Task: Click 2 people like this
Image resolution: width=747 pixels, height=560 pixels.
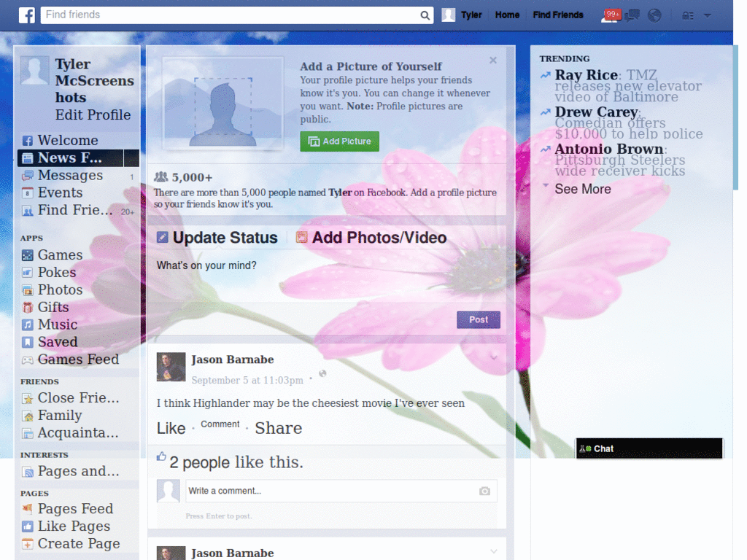Action: 236,462
